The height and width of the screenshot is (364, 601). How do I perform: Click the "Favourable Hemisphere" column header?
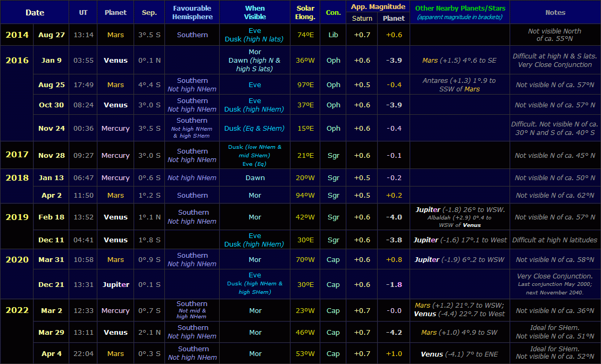coord(192,12)
